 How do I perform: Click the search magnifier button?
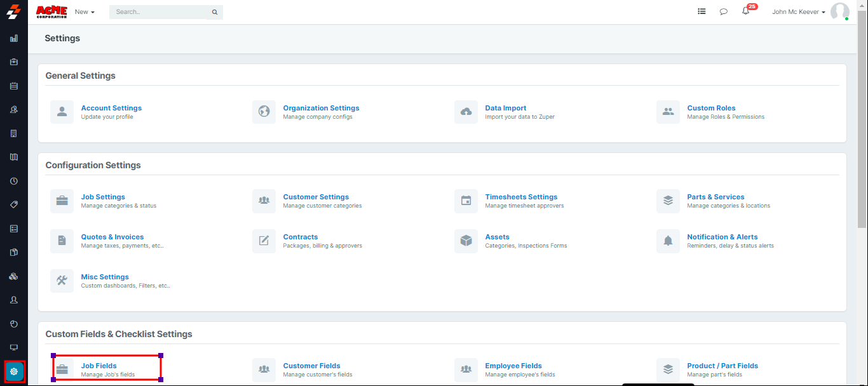click(x=215, y=12)
